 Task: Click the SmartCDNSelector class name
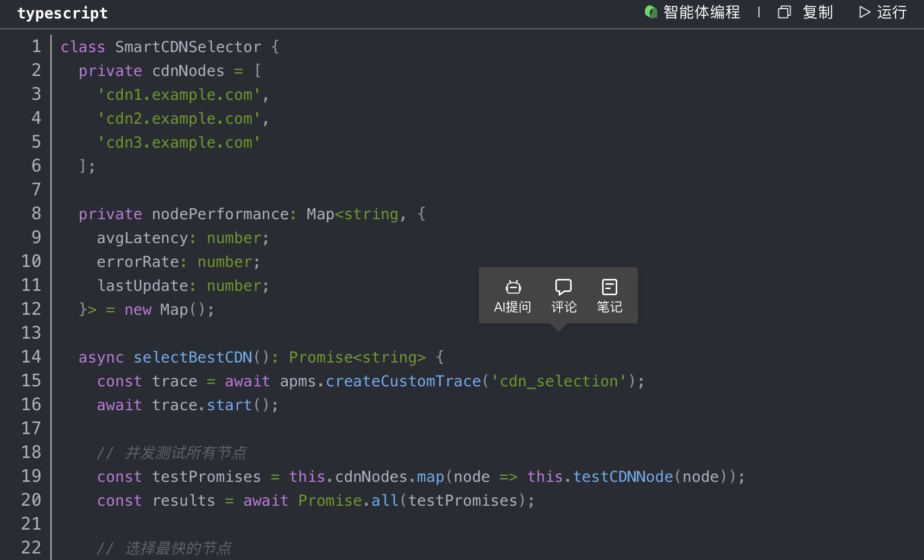click(x=188, y=47)
